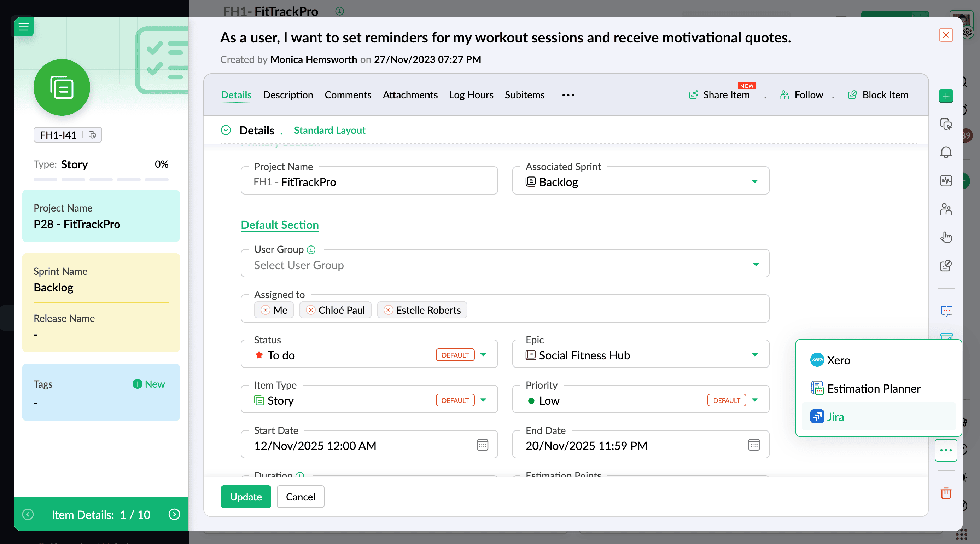Image resolution: width=980 pixels, height=544 pixels.
Task: Switch to the Comments tab
Action: [x=348, y=95]
